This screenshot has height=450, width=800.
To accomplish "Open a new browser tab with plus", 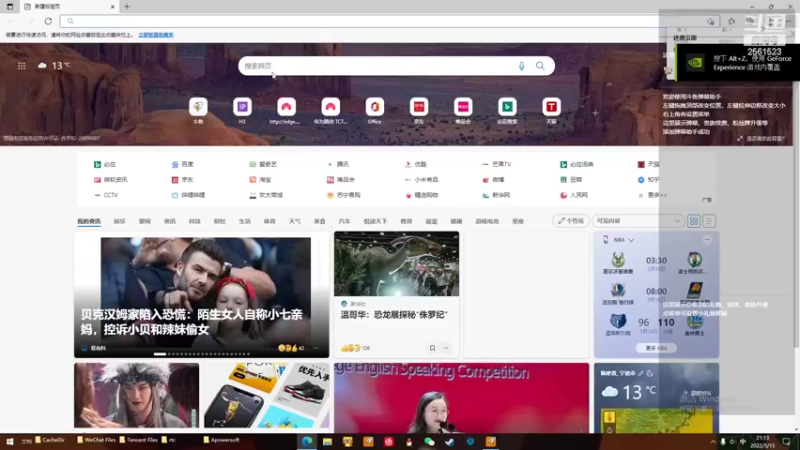I will pos(127,7).
